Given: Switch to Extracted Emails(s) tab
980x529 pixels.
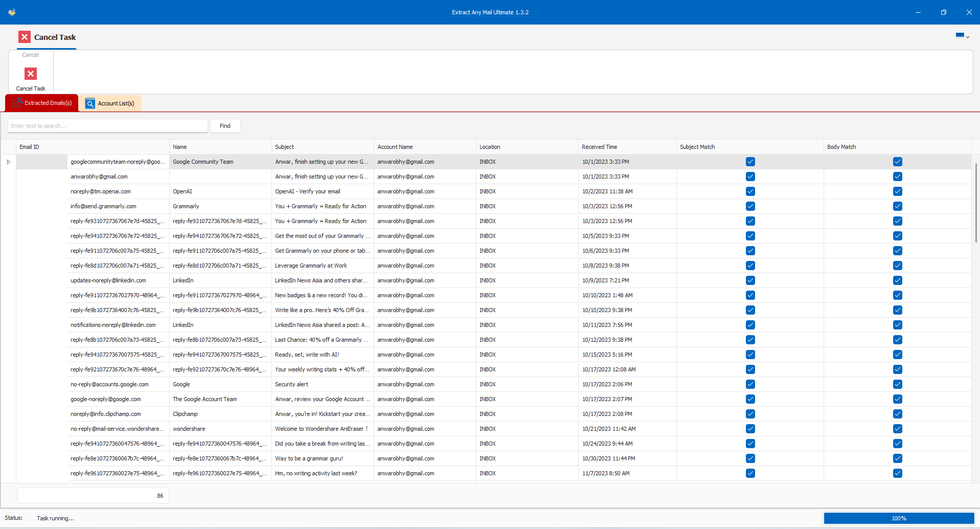Looking at the screenshot, I should (x=42, y=103).
